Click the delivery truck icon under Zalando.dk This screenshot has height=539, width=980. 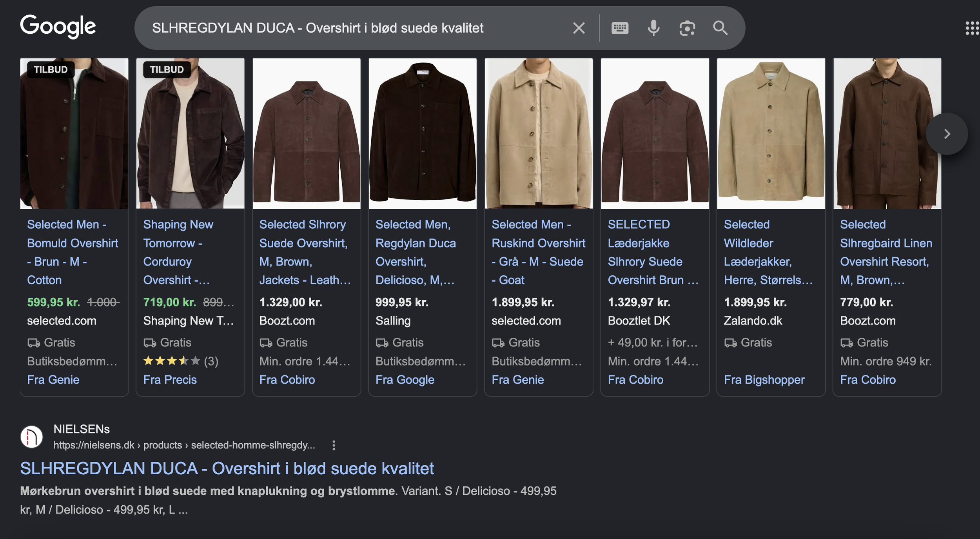730,343
